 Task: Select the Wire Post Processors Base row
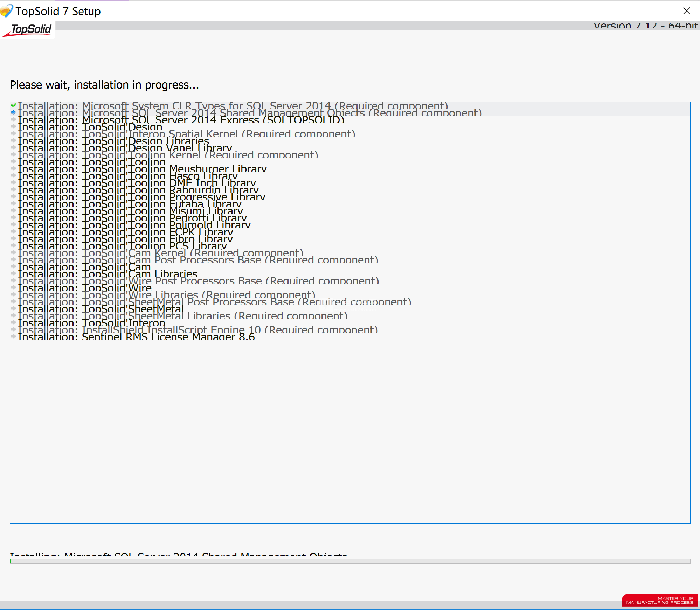(x=350, y=281)
